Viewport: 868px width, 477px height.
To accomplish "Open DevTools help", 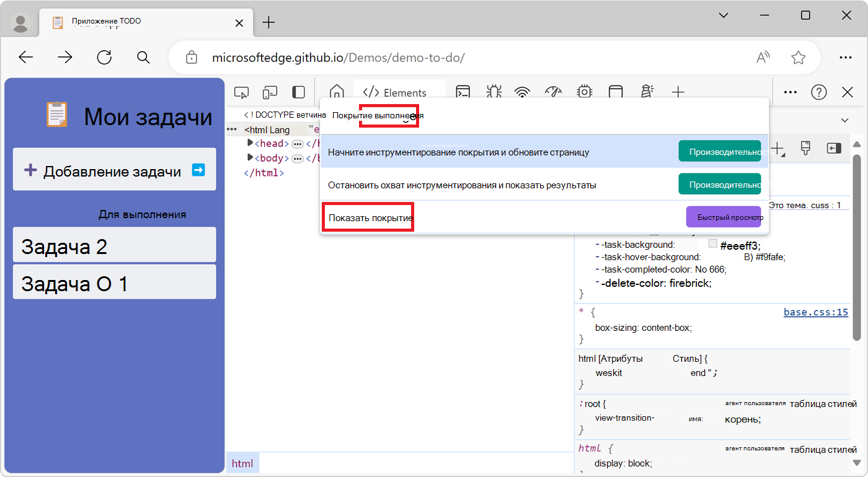I will [819, 92].
